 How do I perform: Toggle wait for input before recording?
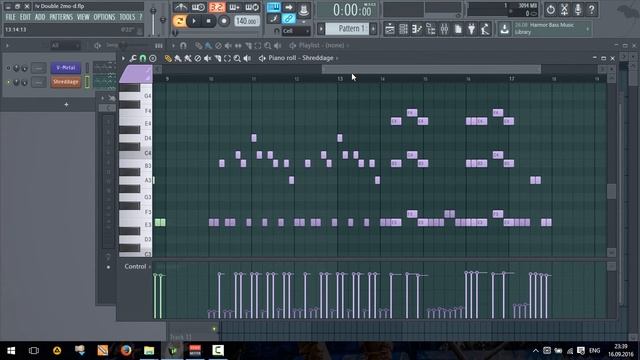pyautogui.click(x=198, y=7)
